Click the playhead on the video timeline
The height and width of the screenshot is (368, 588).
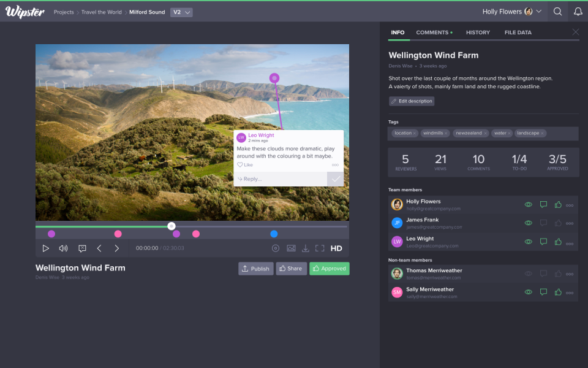coord(171,226)
